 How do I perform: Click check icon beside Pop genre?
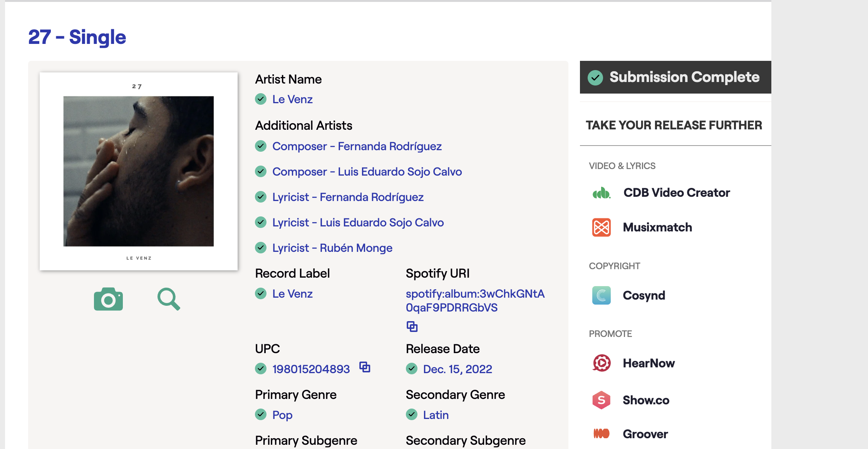coord(261,414)
